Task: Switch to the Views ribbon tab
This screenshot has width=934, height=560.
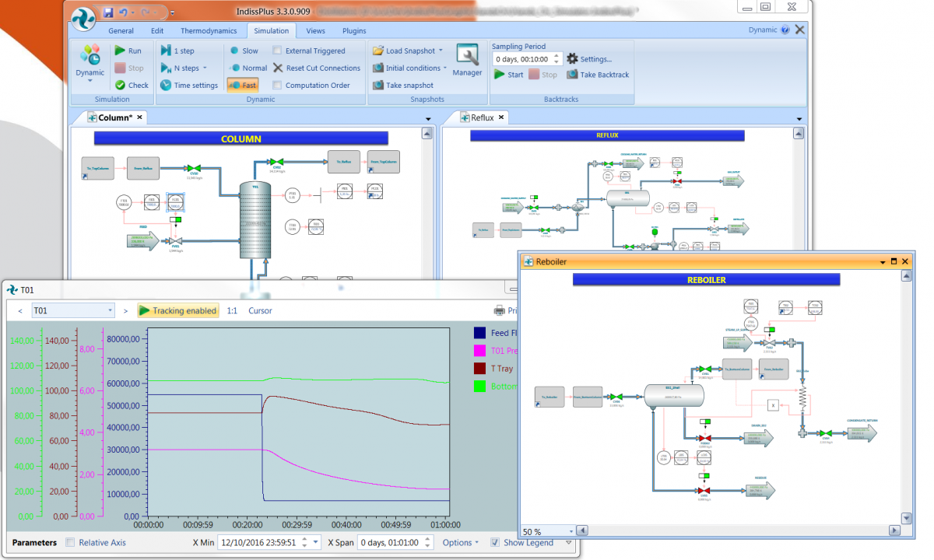Action: point(315,31)
